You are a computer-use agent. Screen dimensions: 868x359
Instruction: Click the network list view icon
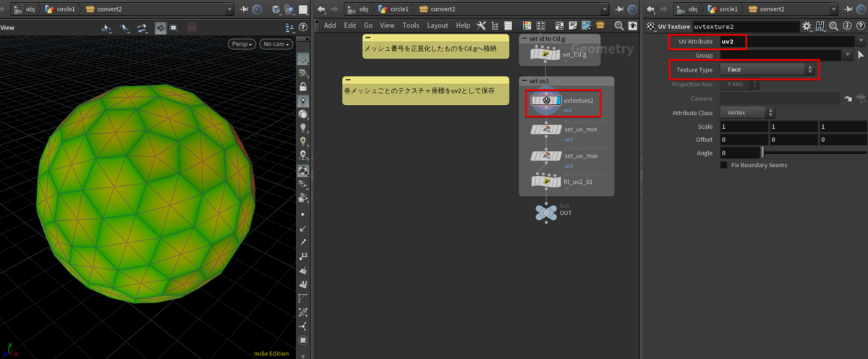(x=507, y=25)
